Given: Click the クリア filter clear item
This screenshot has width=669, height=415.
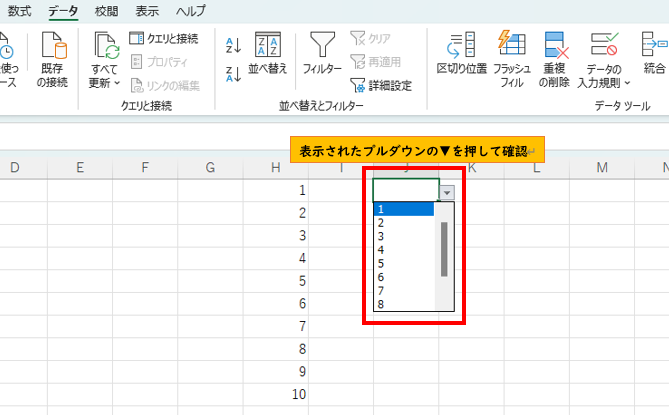Looking at the screenshot, I should (370, 38).
